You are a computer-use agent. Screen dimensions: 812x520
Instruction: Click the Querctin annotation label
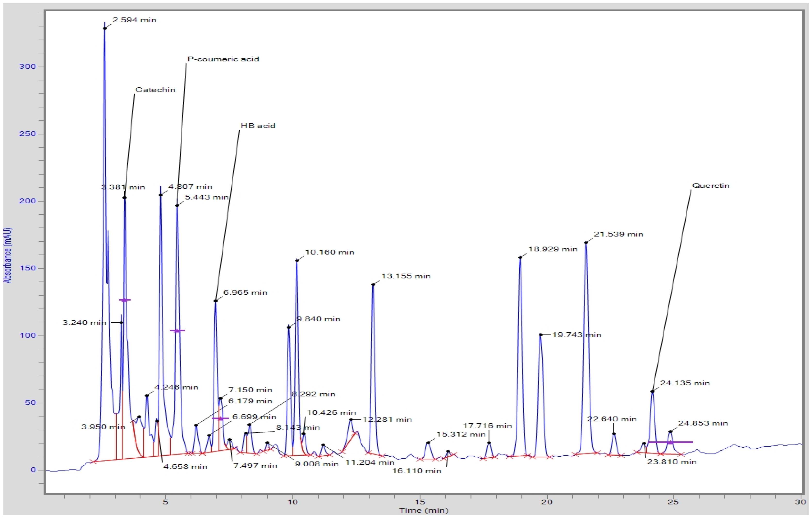click(x=710, y=185)
